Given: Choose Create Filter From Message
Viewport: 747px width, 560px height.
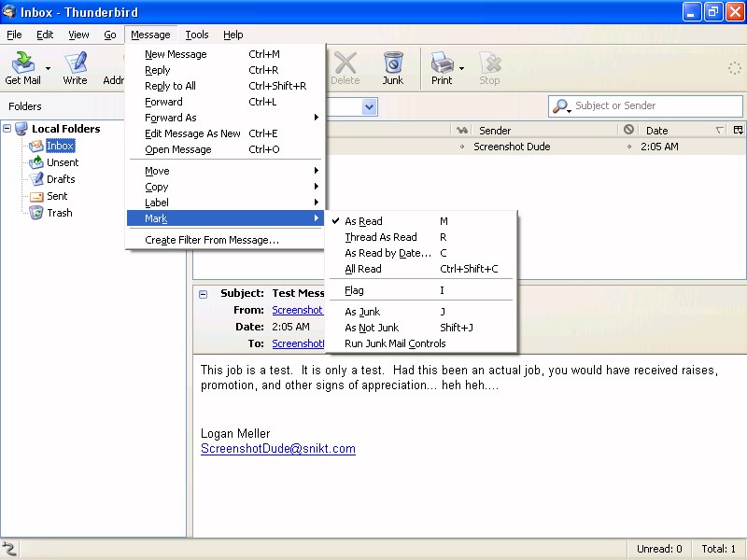Looking at the screenshot, I should coord(225,240).
